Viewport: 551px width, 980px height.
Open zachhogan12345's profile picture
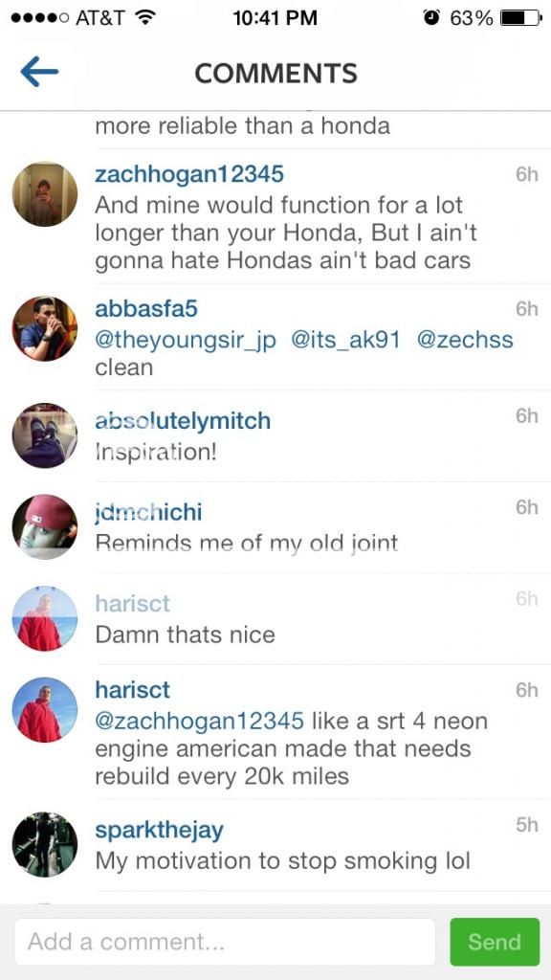click(45, 193)
